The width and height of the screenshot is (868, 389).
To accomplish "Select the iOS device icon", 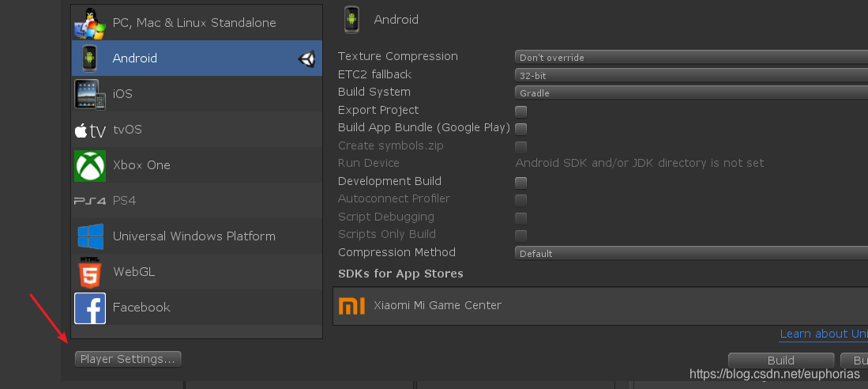I will click(89, 94).
